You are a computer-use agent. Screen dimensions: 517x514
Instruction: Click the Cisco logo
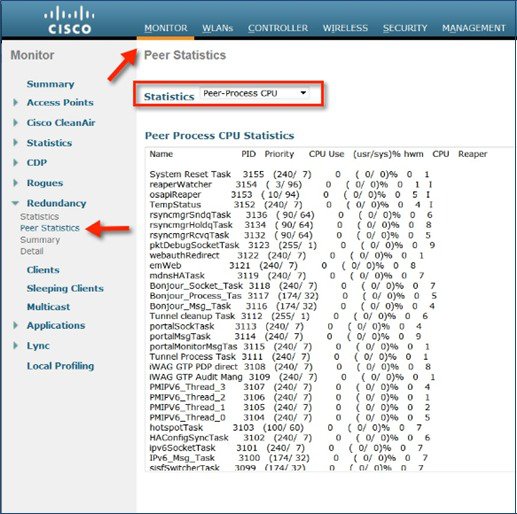pos(69,20)
